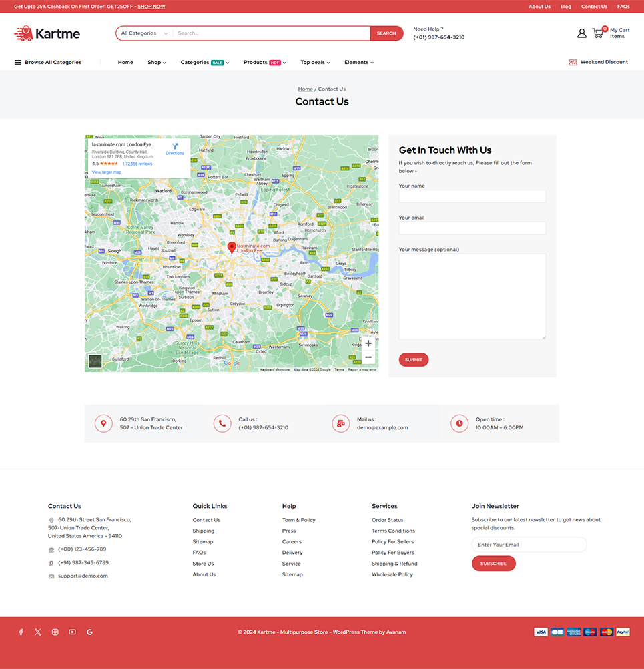Click the Subscribe newsletter button
644x669 pixels.
(493, 563)
